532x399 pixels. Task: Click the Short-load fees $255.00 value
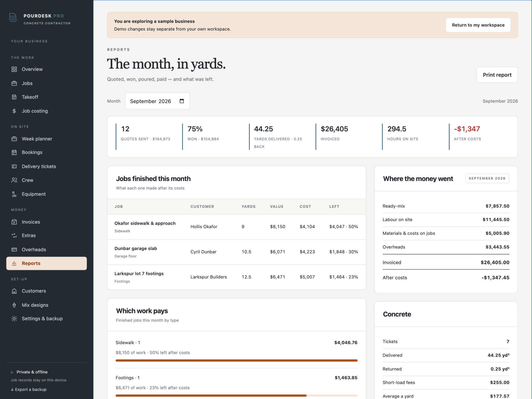point(500,382)
